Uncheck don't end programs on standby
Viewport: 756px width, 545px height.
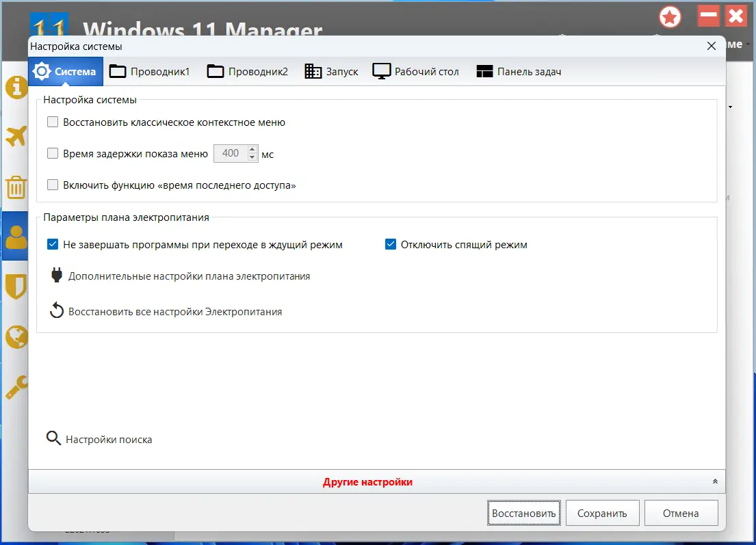pyautogui.click(x=53, y=244)
